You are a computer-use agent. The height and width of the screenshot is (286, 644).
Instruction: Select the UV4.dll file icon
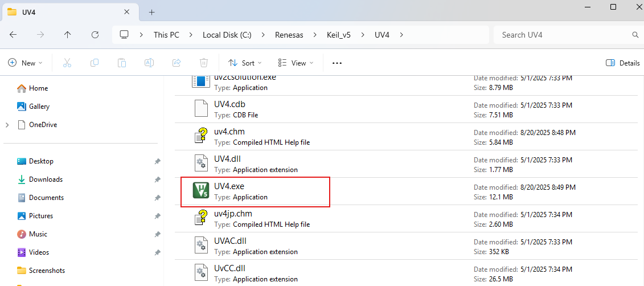pyautogui.click(x=201, y=163)
